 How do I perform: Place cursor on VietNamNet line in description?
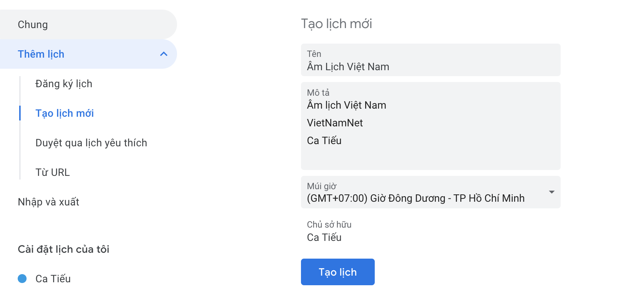coord(335,123)
